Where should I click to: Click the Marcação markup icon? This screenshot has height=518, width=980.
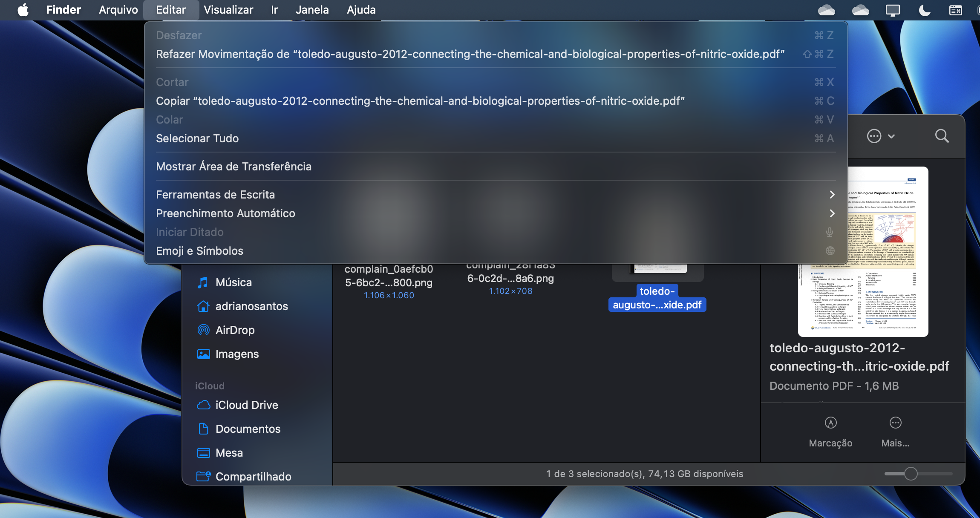pyautogui.click(x=830, y=423)
